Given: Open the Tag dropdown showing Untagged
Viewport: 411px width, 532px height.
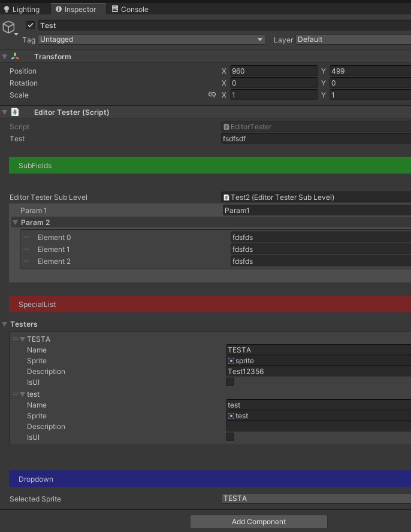Looking at the screenshot, I should [152, 39].
